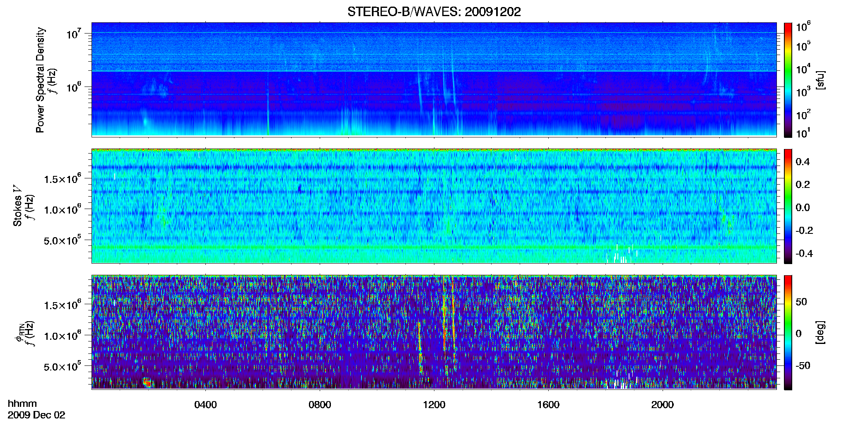
Task: Click the power spectral density colorbar
Action: (788, 80)
